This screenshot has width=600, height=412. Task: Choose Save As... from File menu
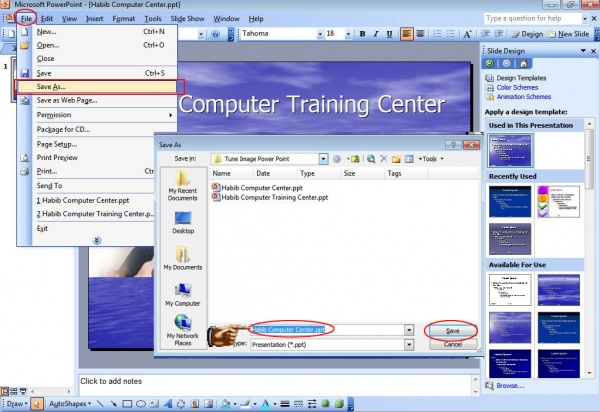[97, 87]
